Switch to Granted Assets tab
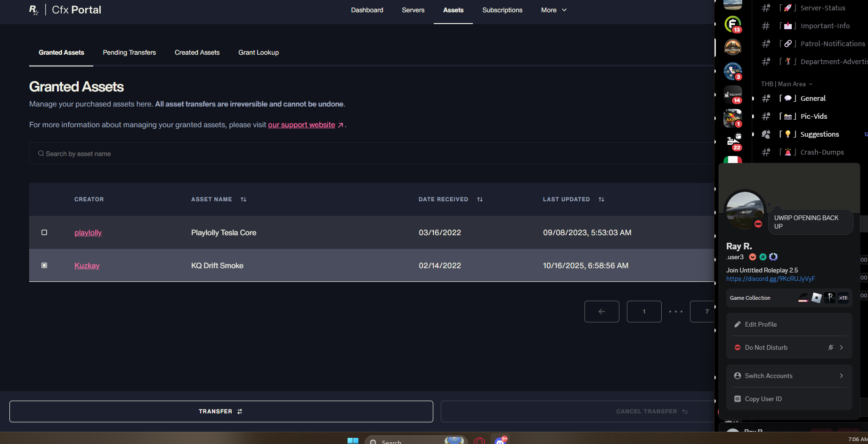Screen dimensions: 868x444 (x=61, y=52)
